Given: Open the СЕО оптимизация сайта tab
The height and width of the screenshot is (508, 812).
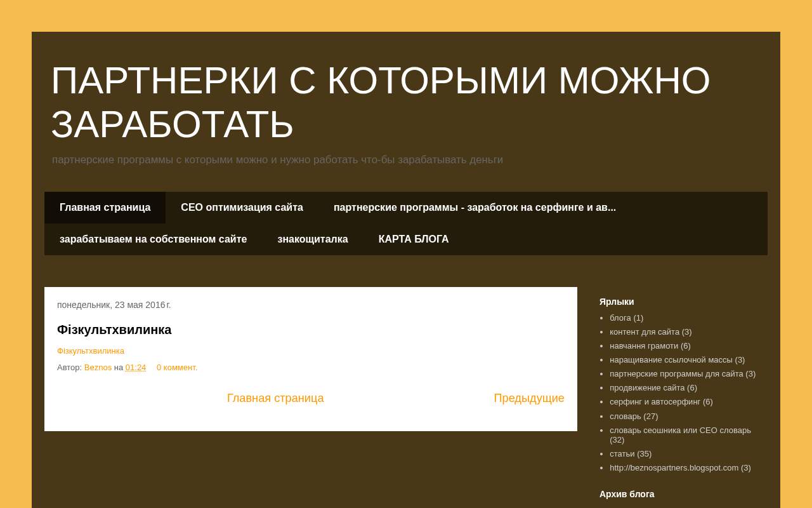Looking at the screenshot, I should point(242,208).
